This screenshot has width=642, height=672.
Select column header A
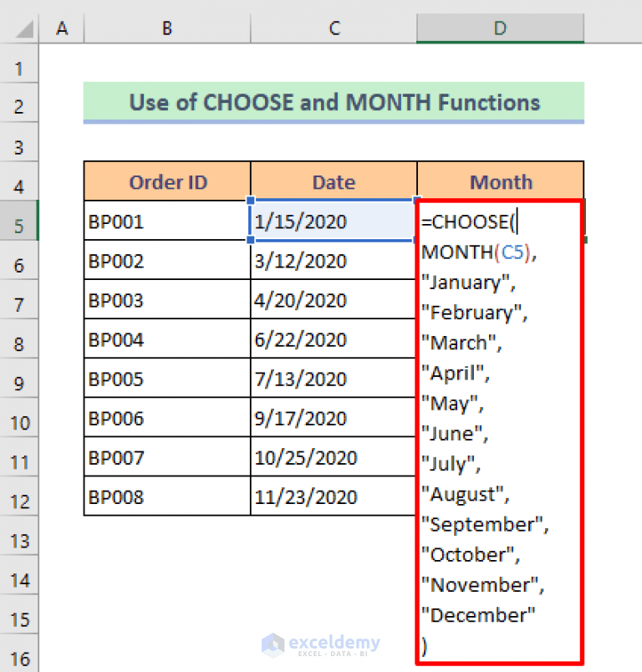[x=62, y=28]
